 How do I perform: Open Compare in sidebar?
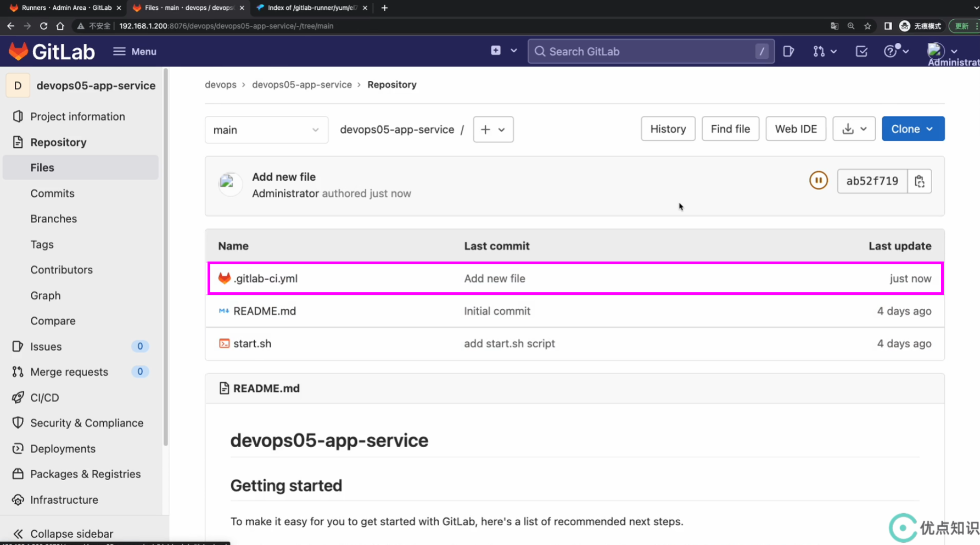pyautogui.click(x=53, y=321)
